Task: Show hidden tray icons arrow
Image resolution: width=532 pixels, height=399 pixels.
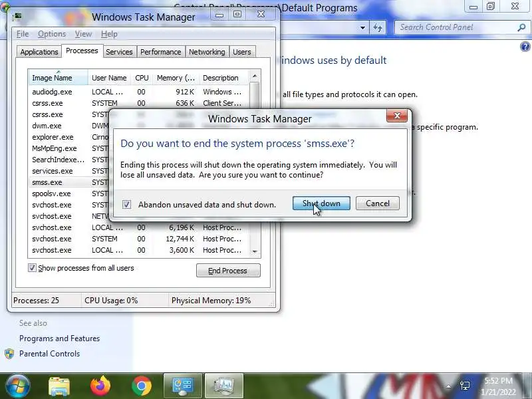Action: pyautogui.click(x=448, y=386)
